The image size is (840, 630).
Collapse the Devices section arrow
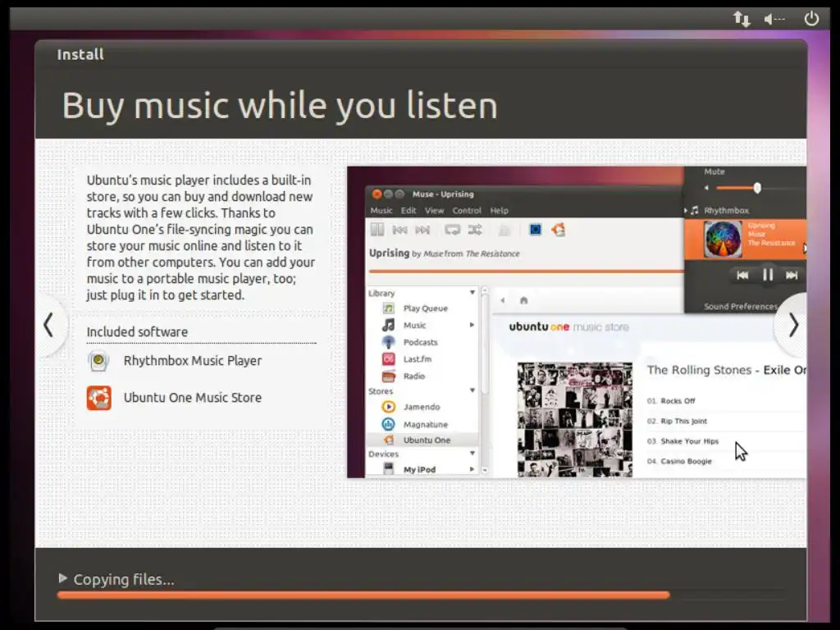(x=472, y=453)
